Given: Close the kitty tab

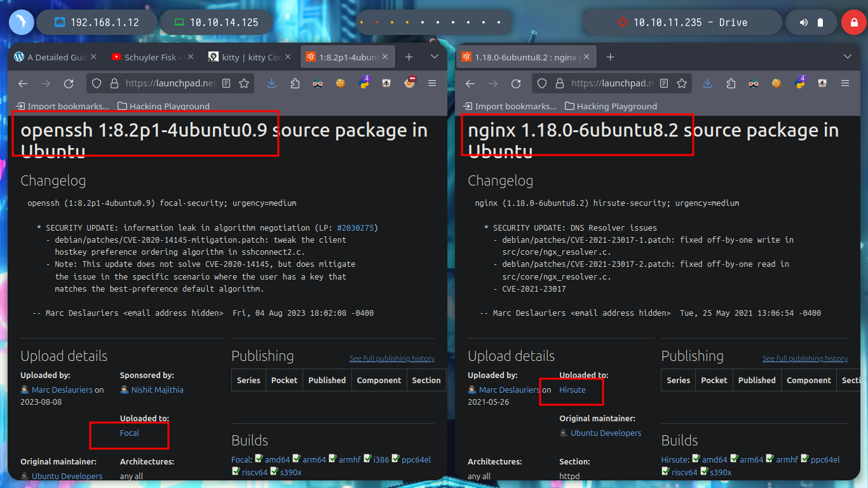Looking at the screenshot, I should click(287, 57).
